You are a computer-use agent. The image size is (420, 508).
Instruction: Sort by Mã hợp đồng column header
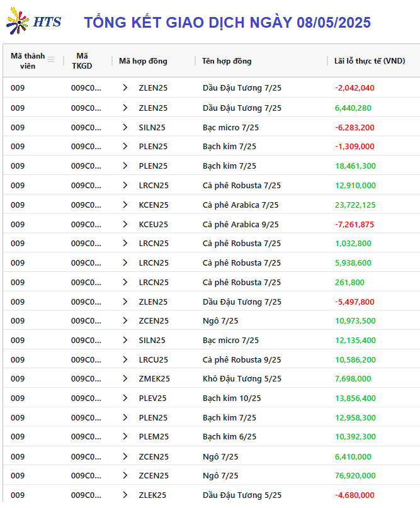point(143,61)
